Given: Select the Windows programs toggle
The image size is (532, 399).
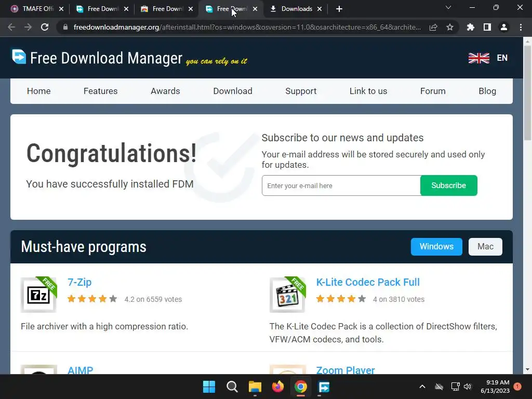Looking at the screenshot, I should point(436,247).
